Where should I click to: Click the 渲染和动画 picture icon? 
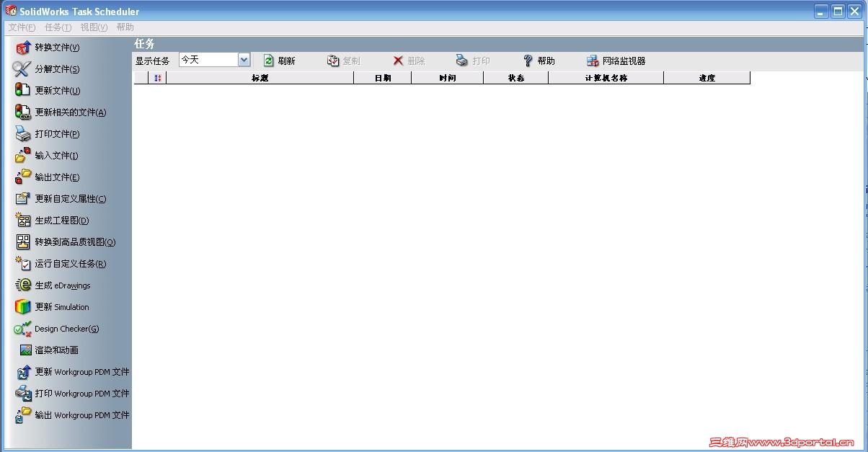pos(25,350)
